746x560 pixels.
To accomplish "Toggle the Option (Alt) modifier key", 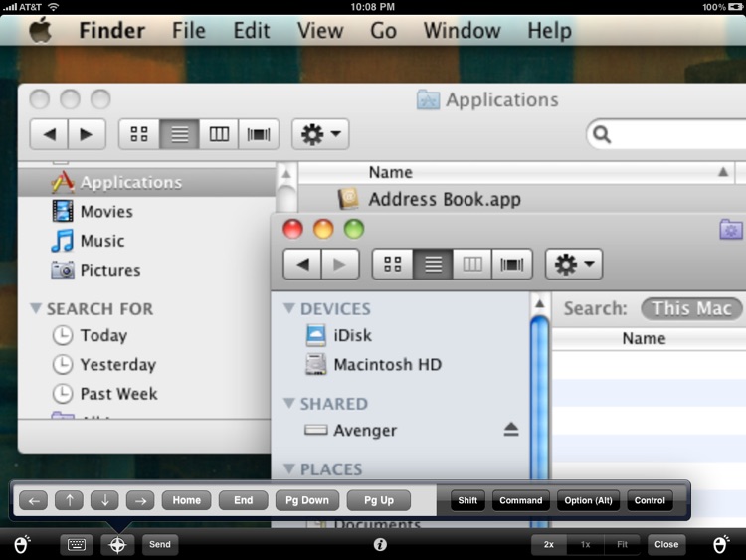I will click(x=588, y=500).
